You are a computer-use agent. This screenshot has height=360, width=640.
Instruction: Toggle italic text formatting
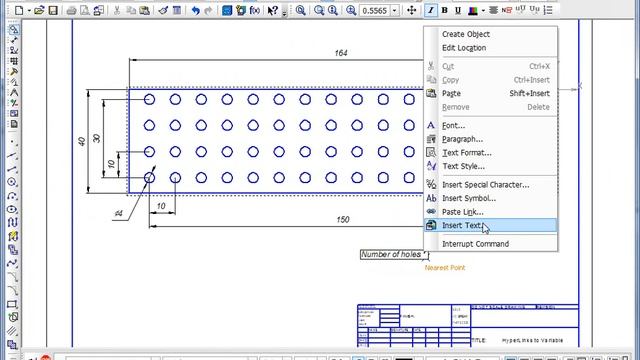(x=431, y=11)
